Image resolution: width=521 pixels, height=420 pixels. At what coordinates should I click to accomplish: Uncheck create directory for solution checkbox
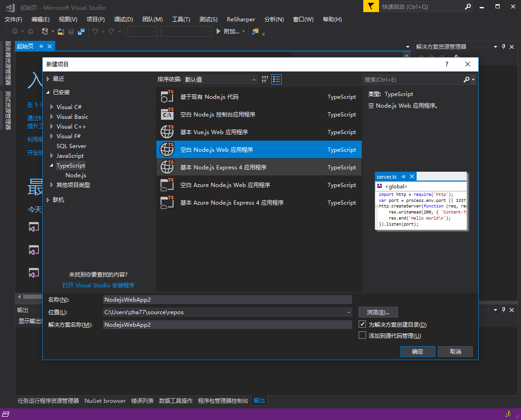tap(362, 324)
